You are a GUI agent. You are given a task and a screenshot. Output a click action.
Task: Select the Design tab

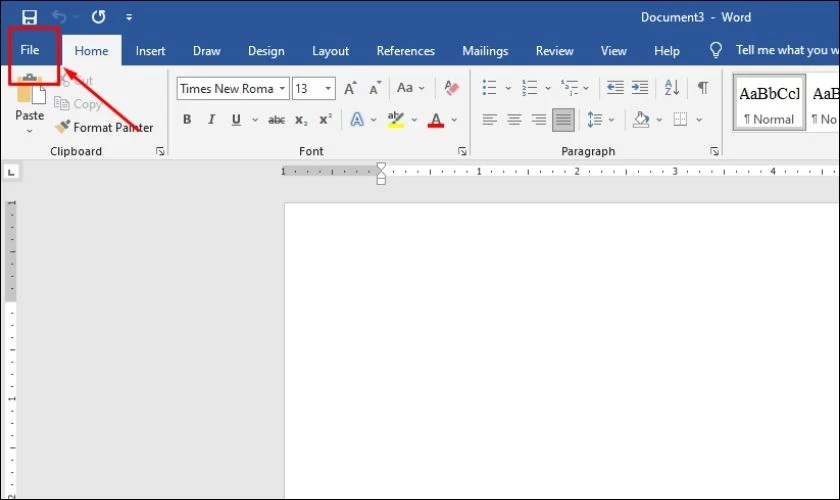(266, 51)
